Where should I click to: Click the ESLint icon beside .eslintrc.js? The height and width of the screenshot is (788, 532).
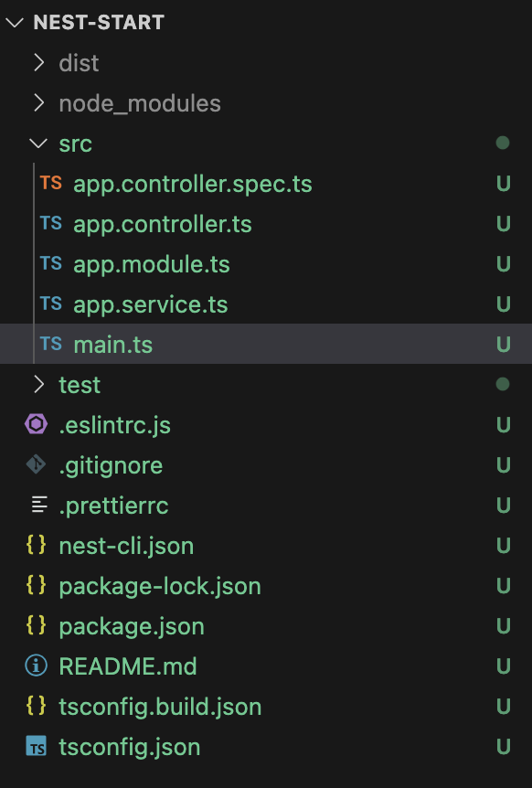click(x=37, y=425)
